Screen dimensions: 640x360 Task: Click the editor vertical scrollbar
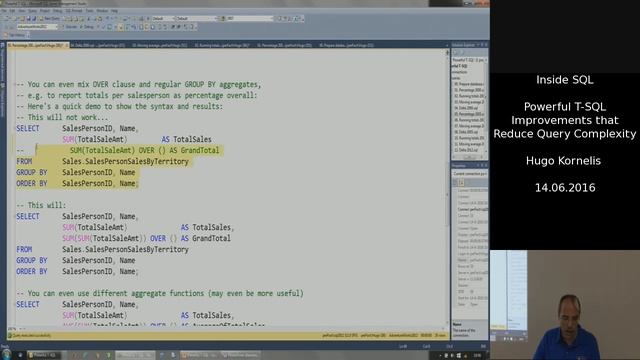[x=447, y=188]
